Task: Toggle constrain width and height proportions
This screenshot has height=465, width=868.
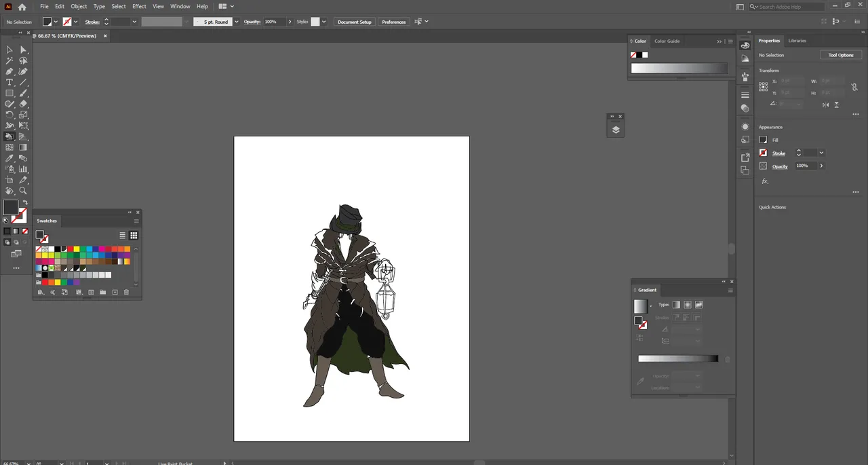Action: point(854,86)
